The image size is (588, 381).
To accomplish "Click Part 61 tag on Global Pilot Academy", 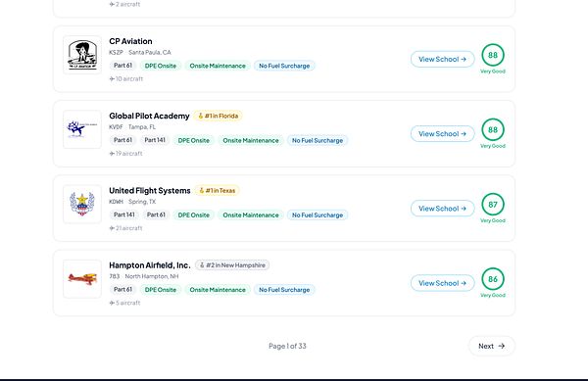I will [123, 140].
